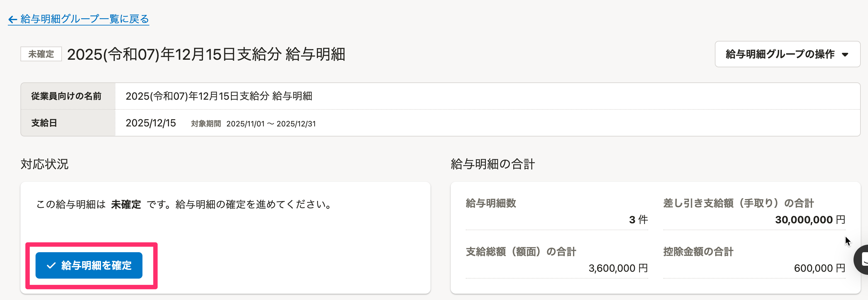Open the chat widget at right edge
868x300 pixels.
point(863,259)
